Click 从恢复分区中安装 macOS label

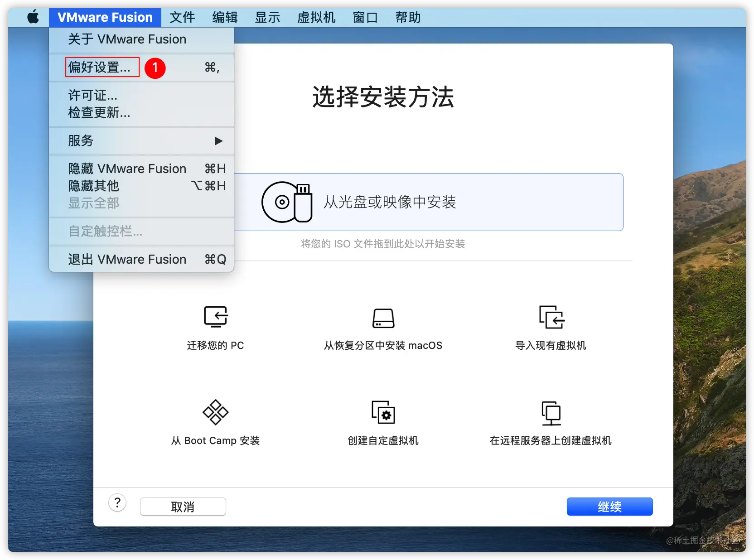coord(383,345)
